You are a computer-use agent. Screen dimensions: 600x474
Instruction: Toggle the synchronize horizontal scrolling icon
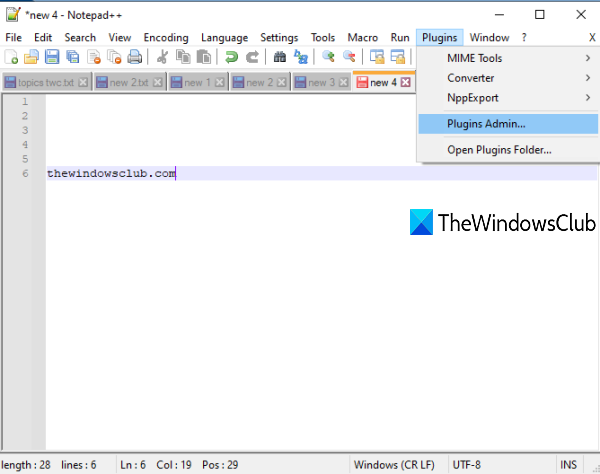click(x=398, y=57)
